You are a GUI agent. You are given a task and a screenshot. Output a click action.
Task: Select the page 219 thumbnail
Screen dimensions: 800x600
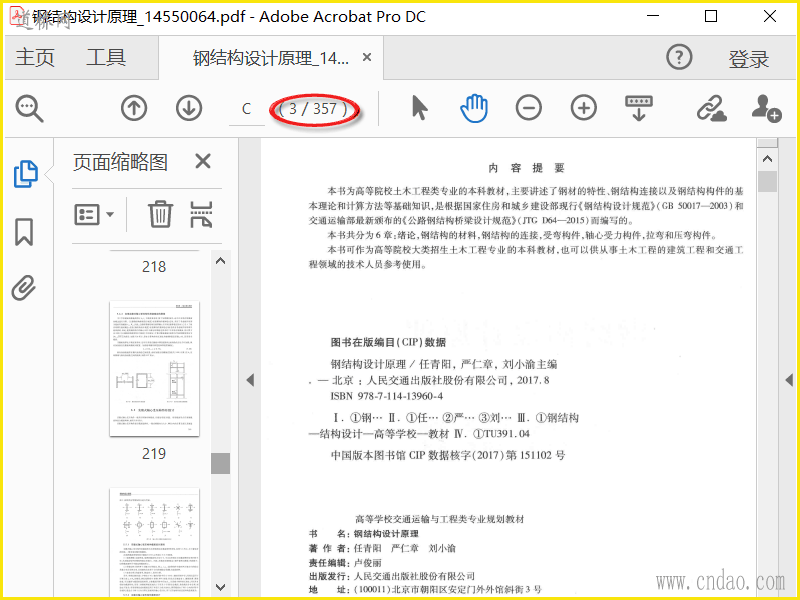(154, 368)
